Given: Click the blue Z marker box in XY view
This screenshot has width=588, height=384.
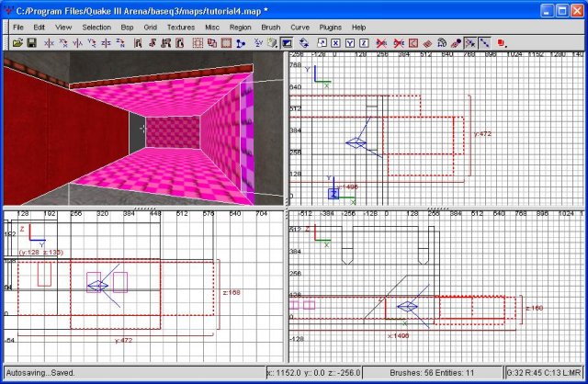Looking at the screenshot, I should [x=334, y=194].
